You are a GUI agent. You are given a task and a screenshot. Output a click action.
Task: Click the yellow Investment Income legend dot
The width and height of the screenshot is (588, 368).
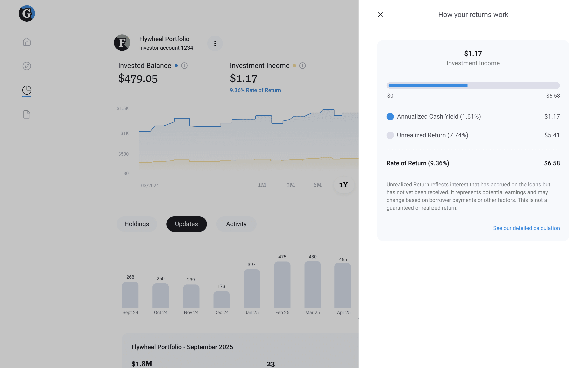point(294,66)
